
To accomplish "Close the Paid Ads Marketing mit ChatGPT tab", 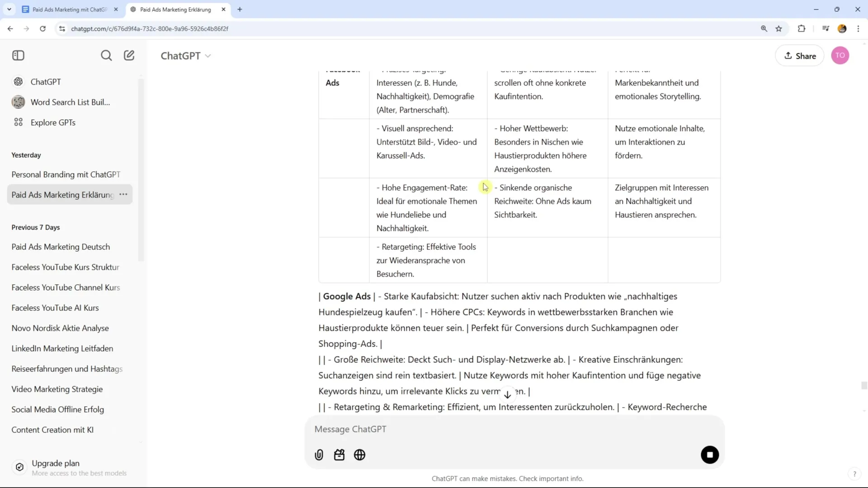I will 116,9.
